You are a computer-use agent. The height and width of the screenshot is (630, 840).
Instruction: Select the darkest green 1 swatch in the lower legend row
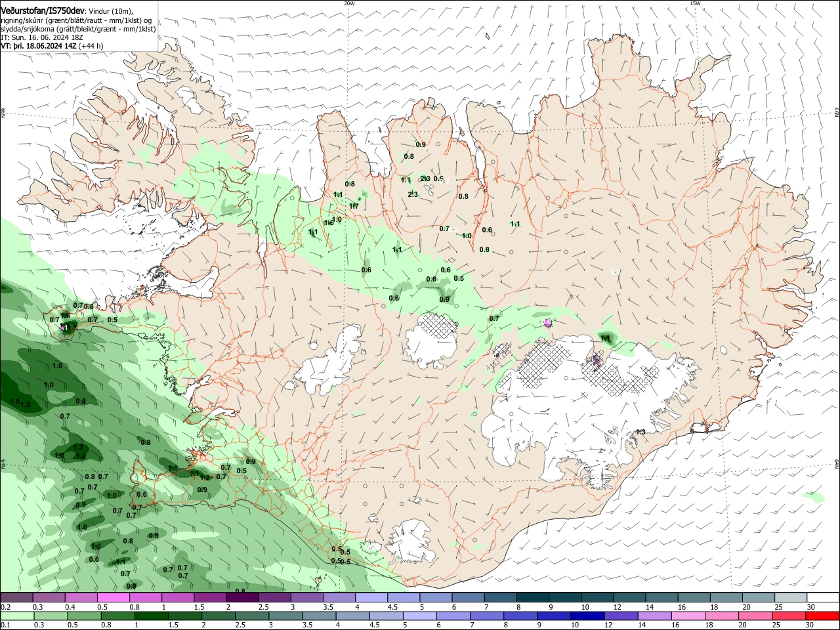click(151, 616)
